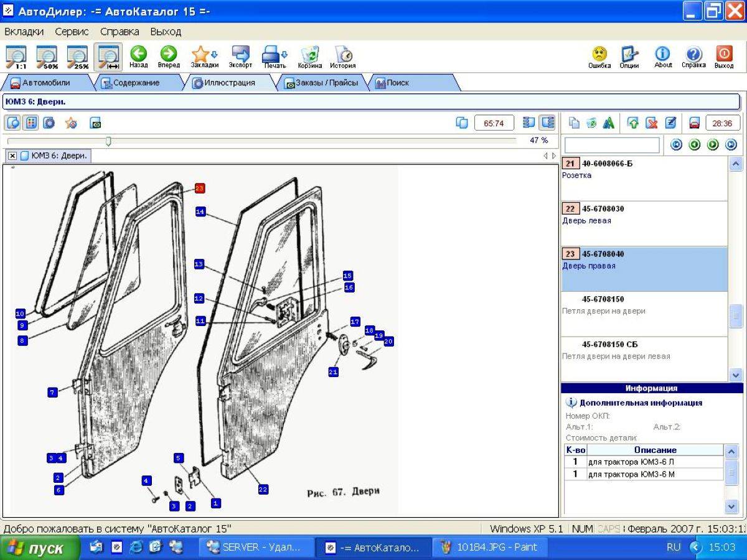The image size is (747, 560).
Task: Click the green up-arrow icon
Action: [633, 123]
